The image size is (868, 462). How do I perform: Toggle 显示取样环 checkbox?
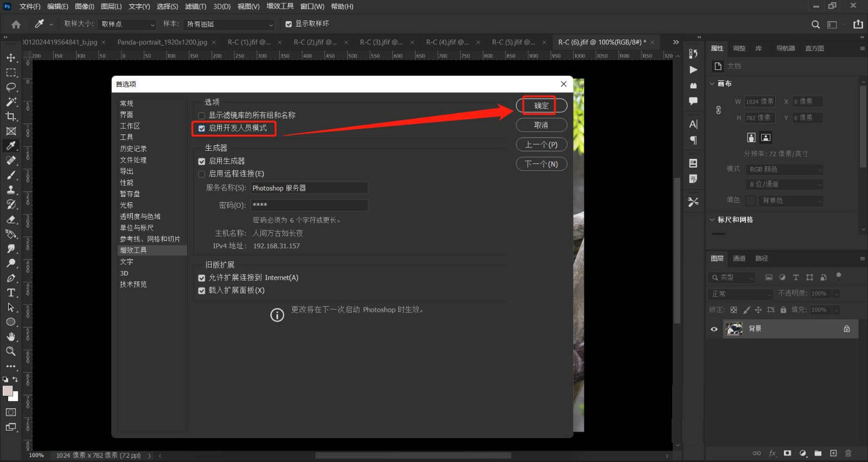tap(289, 24)
